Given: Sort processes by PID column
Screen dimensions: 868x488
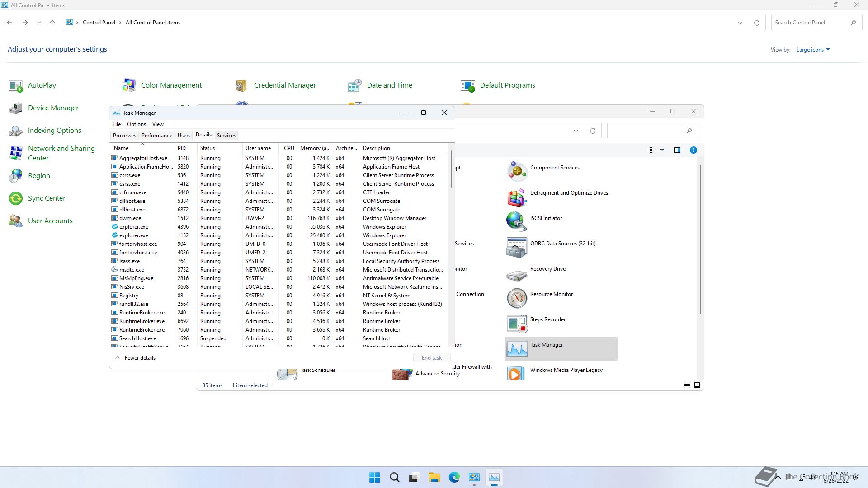Looking at the screenshot, I should tap(186, 148).
